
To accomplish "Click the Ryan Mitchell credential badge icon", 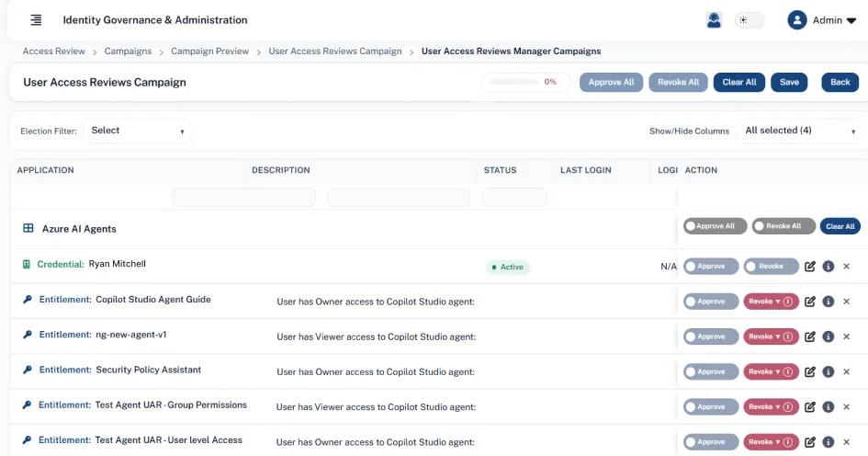I will 26,264.
